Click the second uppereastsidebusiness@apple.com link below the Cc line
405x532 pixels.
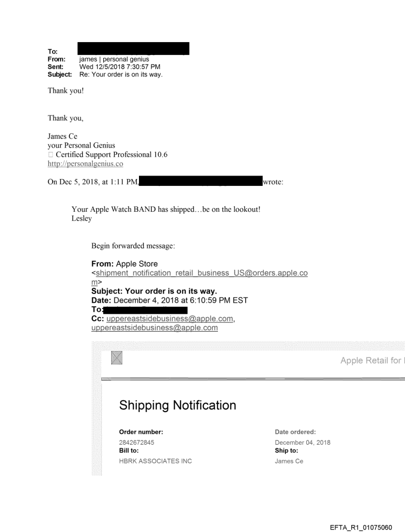pos(154,328)
